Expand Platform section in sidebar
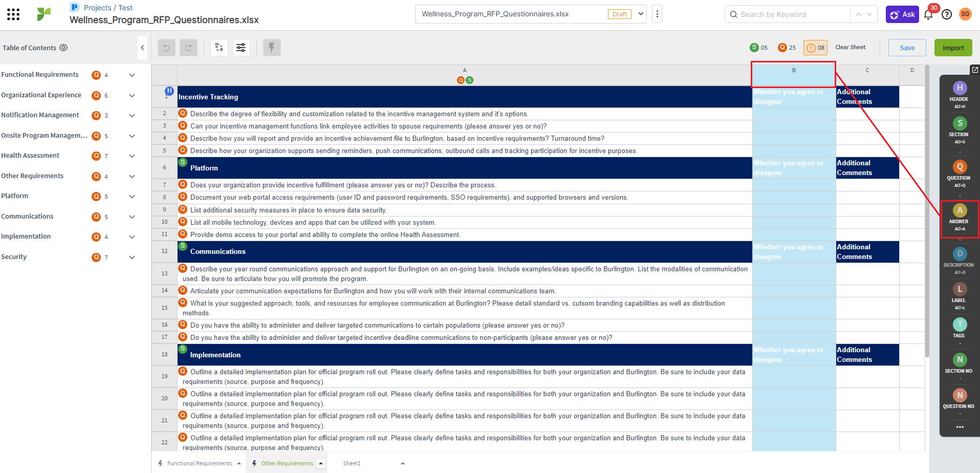The height and width of the screenshot is (473, 980). tap(132, 197)
